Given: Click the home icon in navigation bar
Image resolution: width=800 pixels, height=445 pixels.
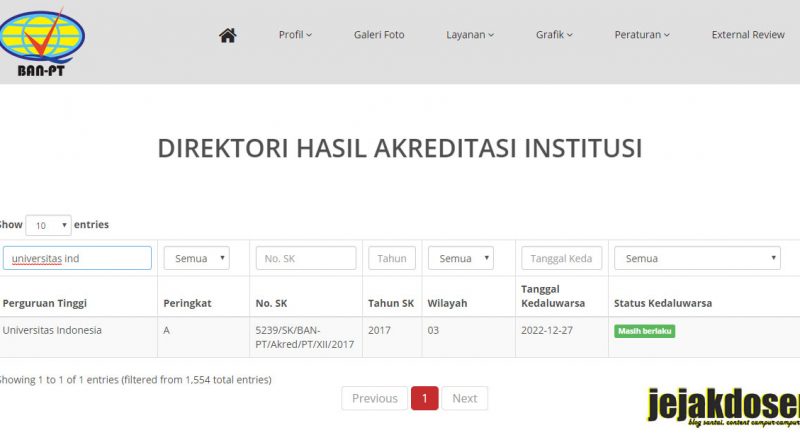Looking at the screenshot, I should pos(228,35).
